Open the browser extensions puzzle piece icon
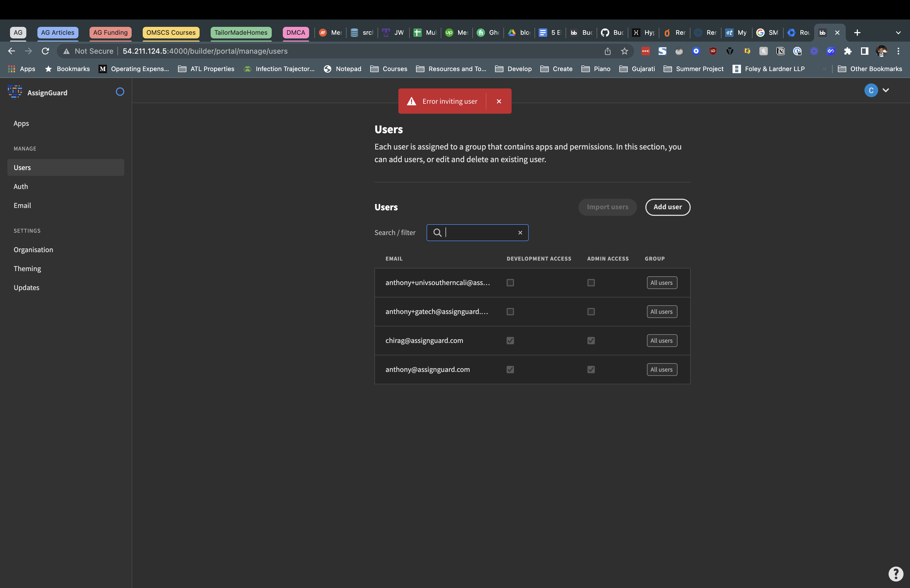910x588 pixels. click(848, 51)
